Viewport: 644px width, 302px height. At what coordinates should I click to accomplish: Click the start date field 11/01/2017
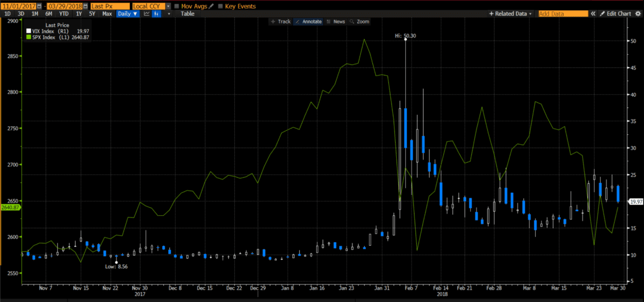point(19,6)
